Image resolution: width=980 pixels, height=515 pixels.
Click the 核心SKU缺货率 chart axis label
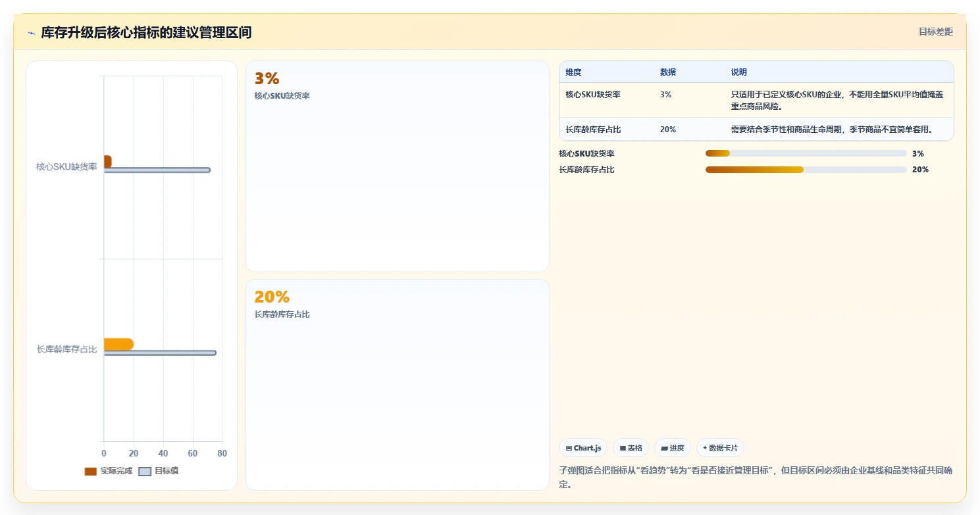[x=66, y=167]
